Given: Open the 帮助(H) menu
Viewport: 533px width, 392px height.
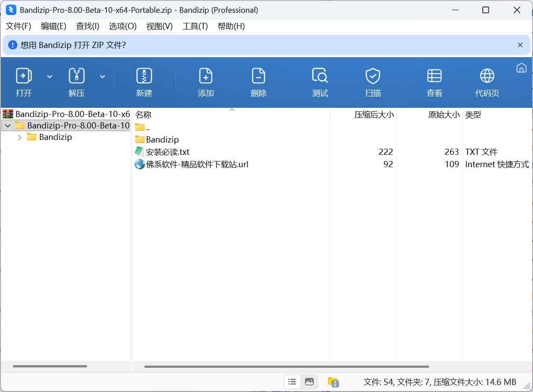Looking at the screenshot, I should coord(231,26).
